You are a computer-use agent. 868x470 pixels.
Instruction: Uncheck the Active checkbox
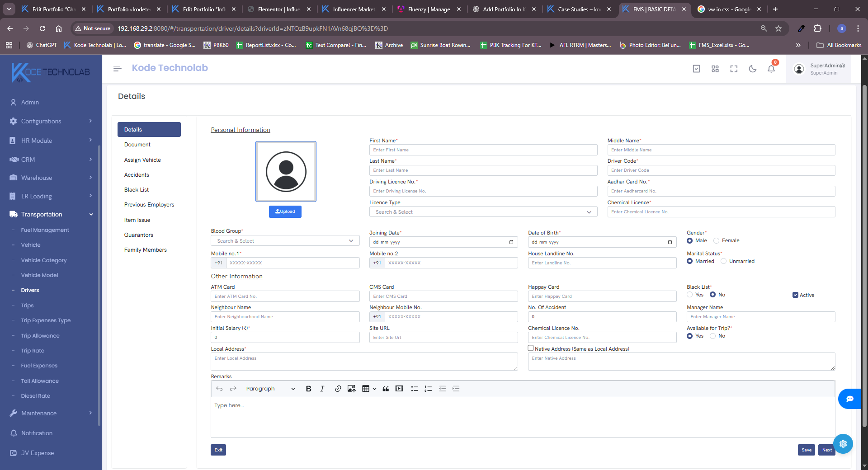795,295
